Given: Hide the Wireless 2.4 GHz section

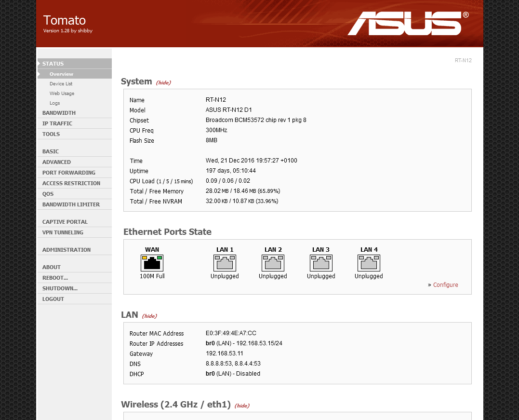Looking at the screenshot, I should tap(242, 406).
